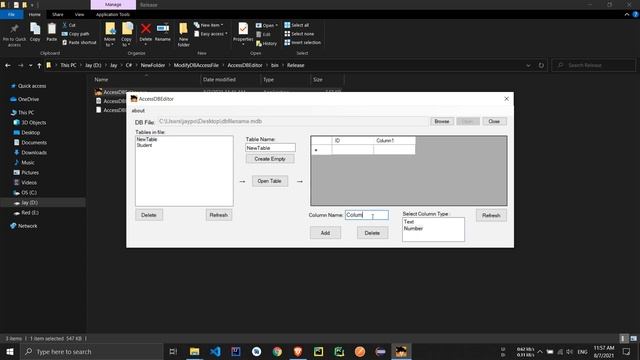The height and width of the screenshot is (360, 640).
Task: Click the Manage contextual tab
Action: [113, 4]
